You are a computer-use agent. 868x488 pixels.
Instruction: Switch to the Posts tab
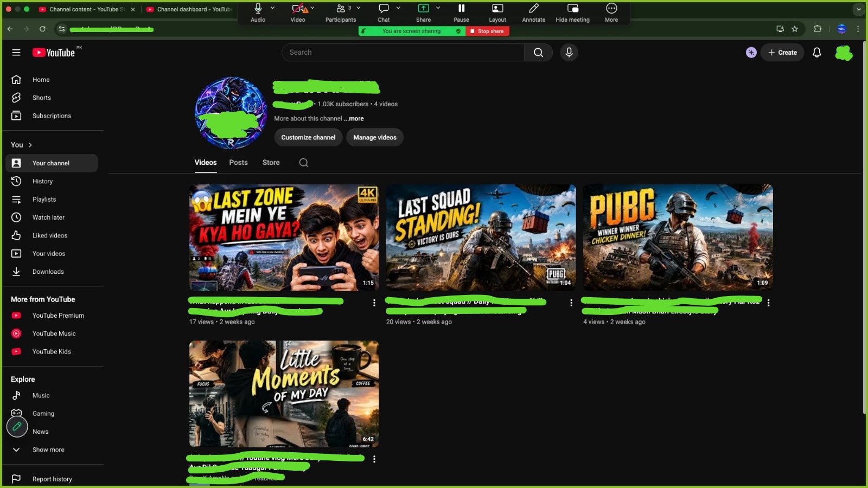click(238, 163)
